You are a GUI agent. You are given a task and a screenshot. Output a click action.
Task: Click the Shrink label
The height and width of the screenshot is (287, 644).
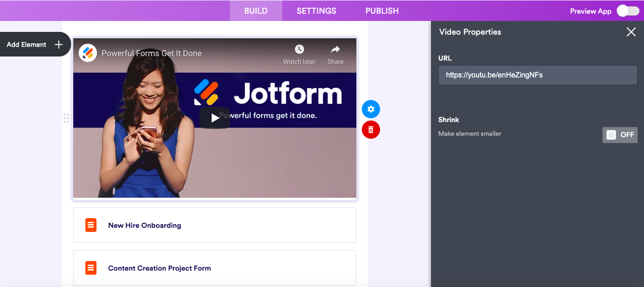(x=449, y=120)
